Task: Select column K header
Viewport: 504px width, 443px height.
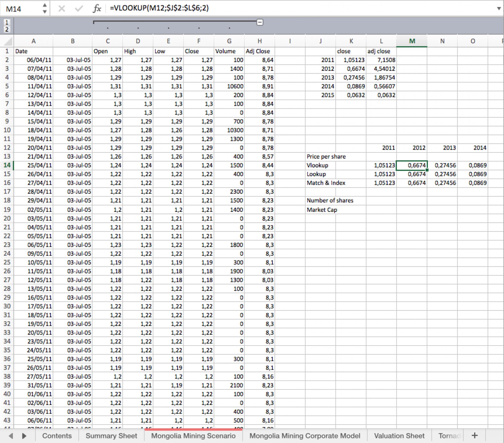Action: click(x=351, y=41)
